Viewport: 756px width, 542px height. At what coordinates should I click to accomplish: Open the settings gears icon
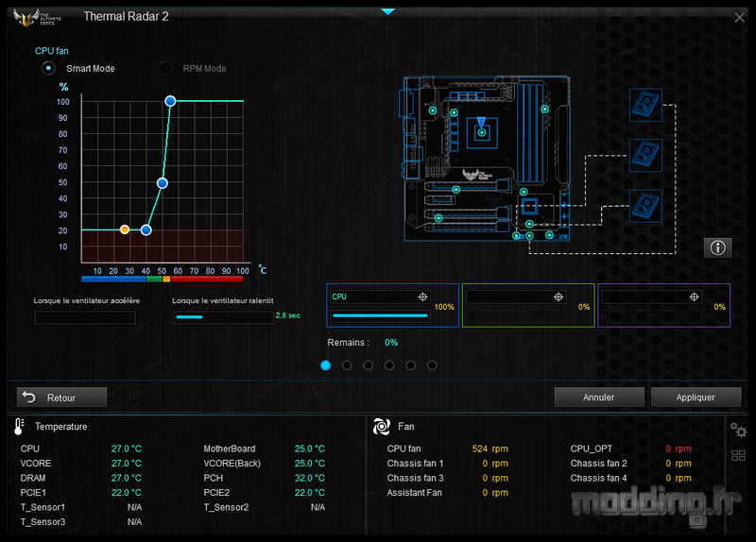pos(738,430)
